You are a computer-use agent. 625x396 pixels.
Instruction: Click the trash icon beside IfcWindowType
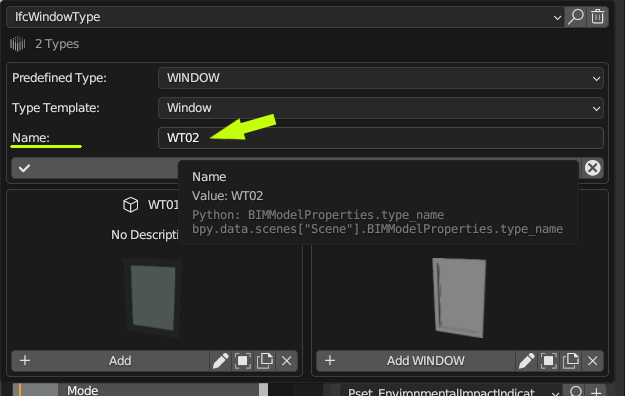pos(597,17)
